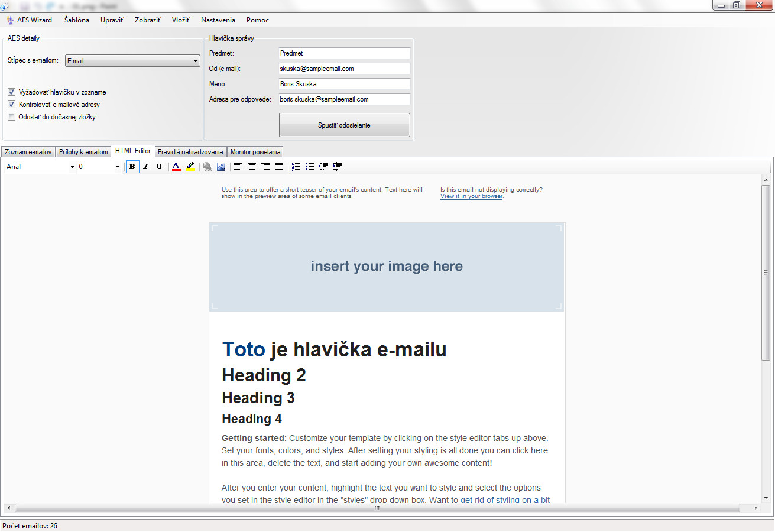Click the editor's scroll down arrow

766,498
